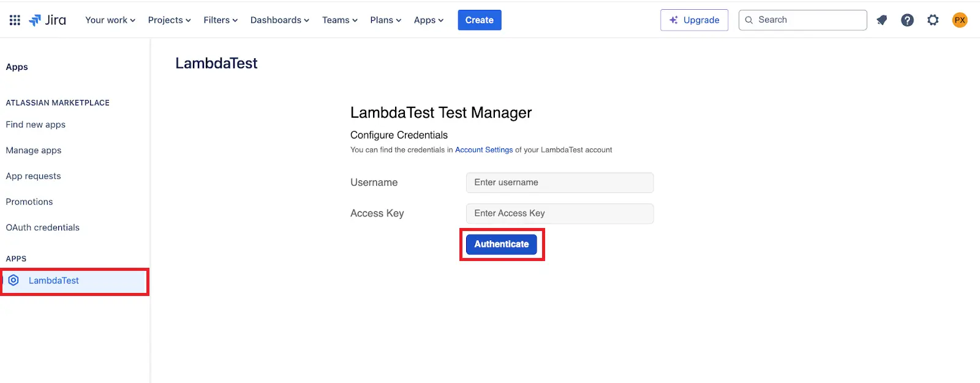This screenshot has height=383, width=980.
Task: Expand the Filters dropdown
Action: click(x=221, y=20)
